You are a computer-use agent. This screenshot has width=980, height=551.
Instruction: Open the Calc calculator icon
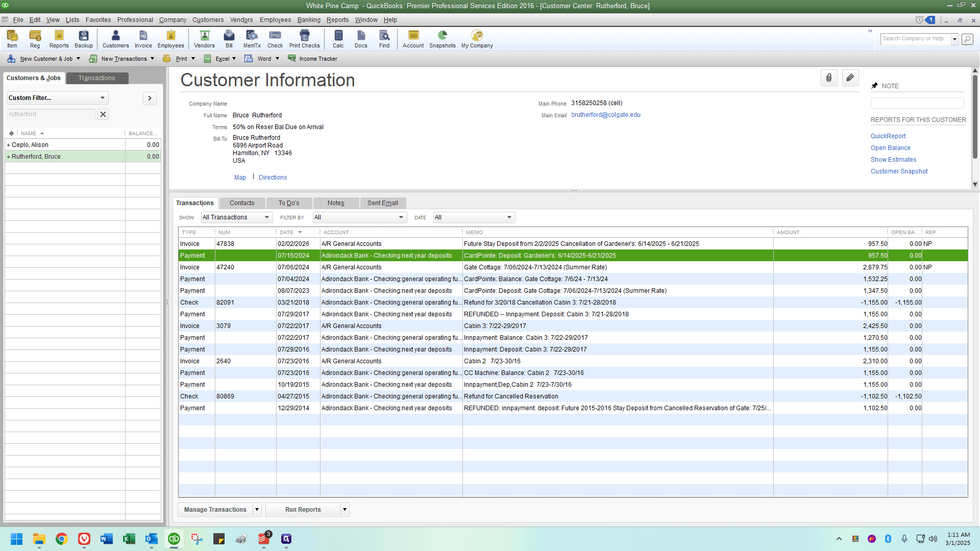338,39
